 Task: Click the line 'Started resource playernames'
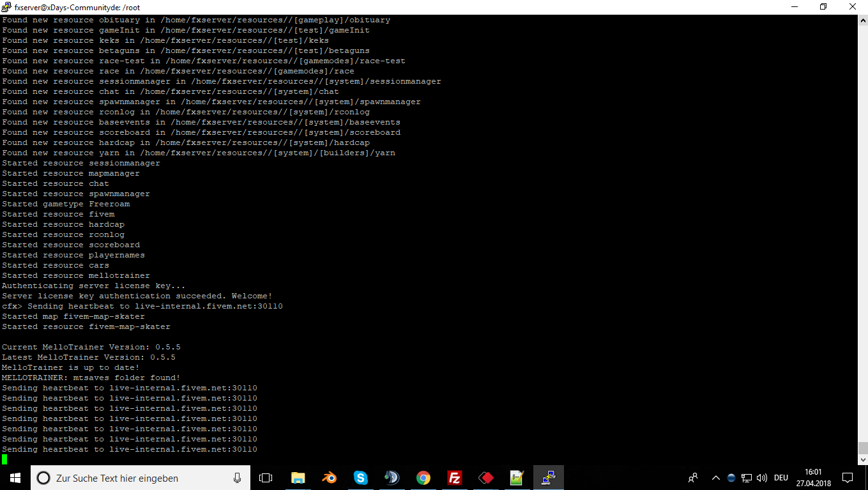(x=73, y=255)
